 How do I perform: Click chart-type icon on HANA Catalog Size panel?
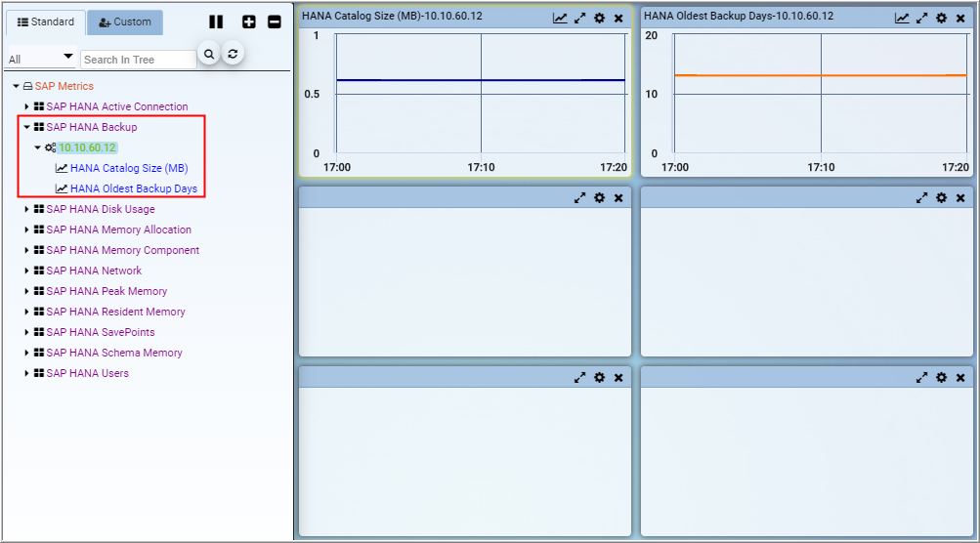[560, 19]
